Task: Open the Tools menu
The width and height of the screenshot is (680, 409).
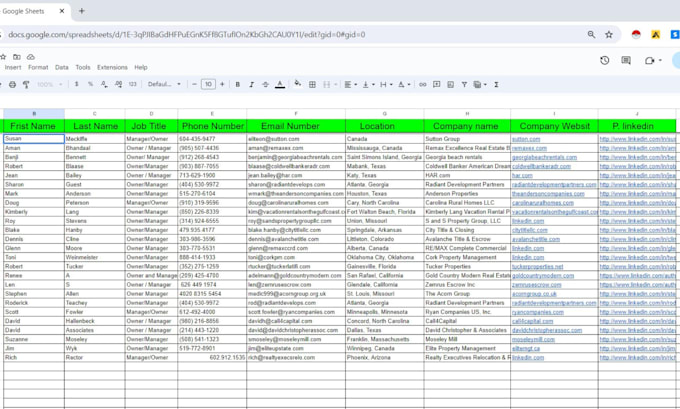Action: coord(82,67)
